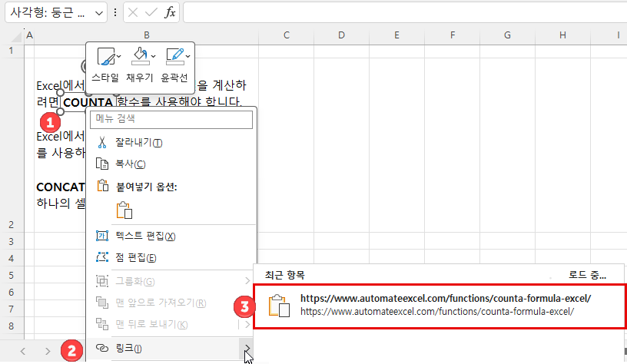Click the paste option clipboard button
Viewport: 627px width, 364px height.
pyautogui.click(x=124, y=210)
